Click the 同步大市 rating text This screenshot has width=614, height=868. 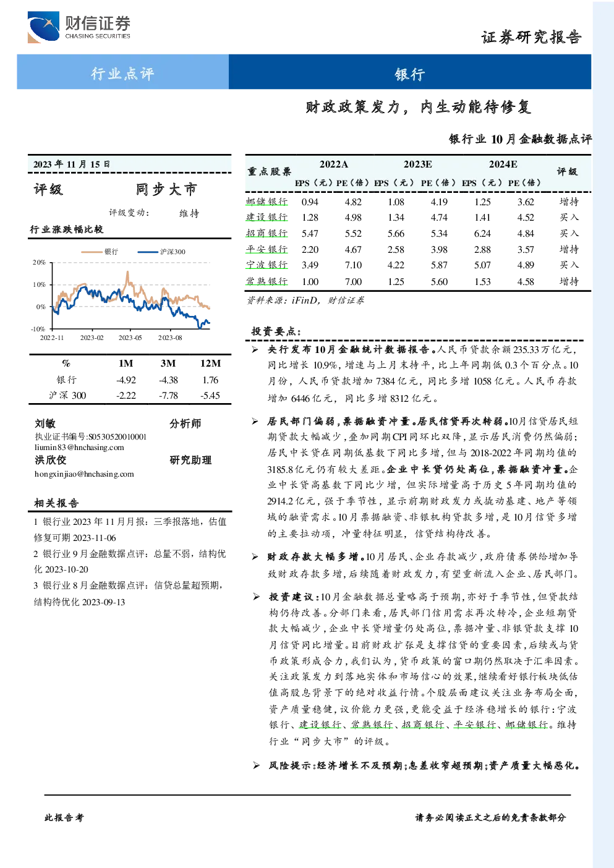pyautogui.click(x=166, y=189)
